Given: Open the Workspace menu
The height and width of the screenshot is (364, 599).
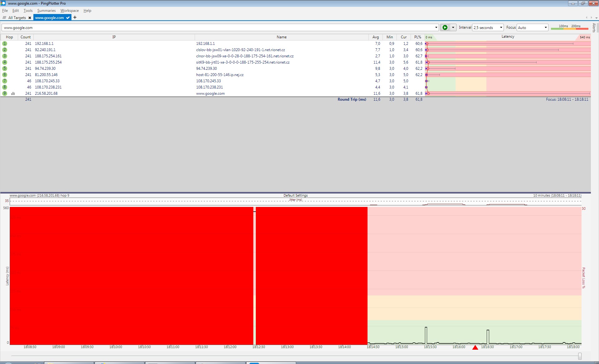Looking at the screenshot, I should pyautogui.click(x=69, y=11).
